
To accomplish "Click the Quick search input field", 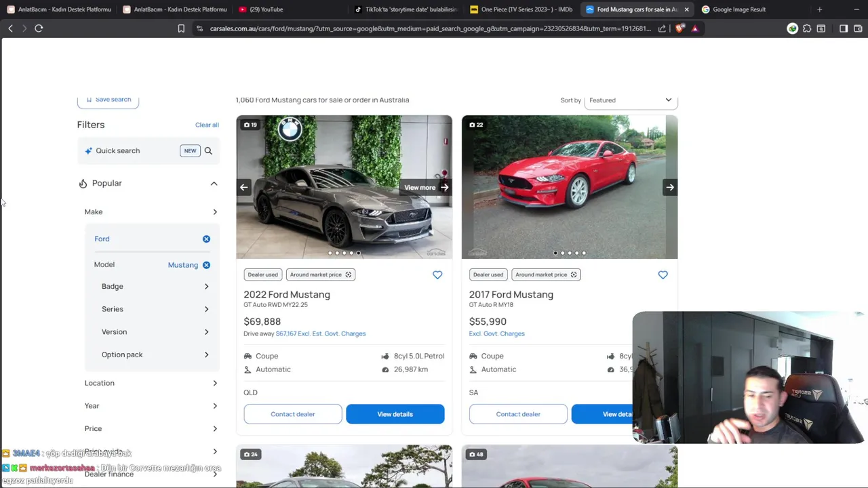I will click(x=149, y=150).
